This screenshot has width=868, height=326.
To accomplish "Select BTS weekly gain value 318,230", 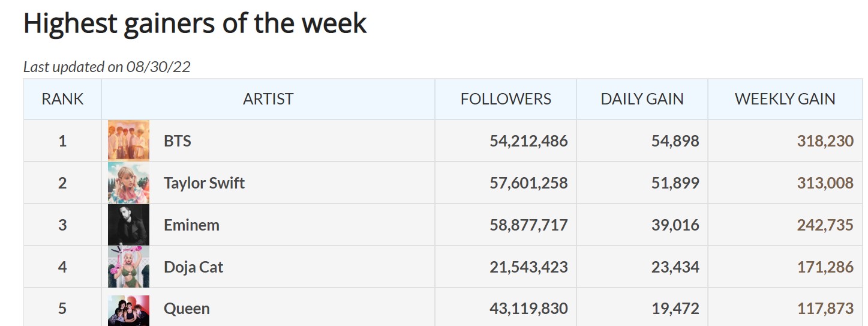I will click(825, 141).
